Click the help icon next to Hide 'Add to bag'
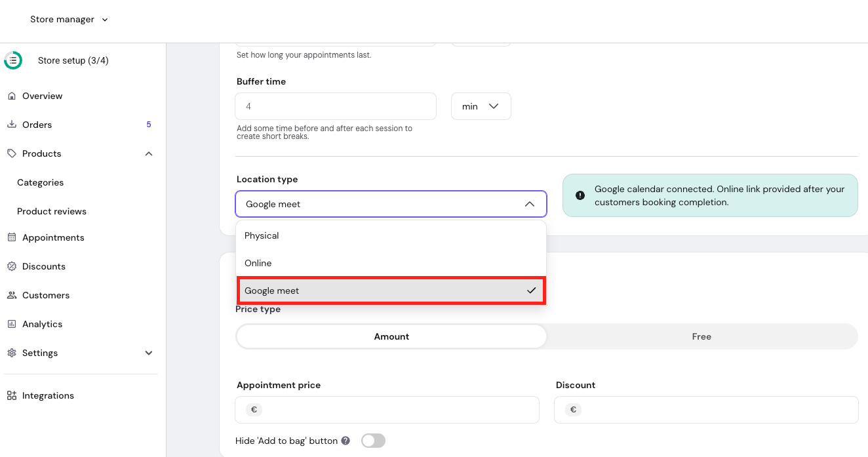Viewport: 868px width, 457px height. (x=345, y=441)
